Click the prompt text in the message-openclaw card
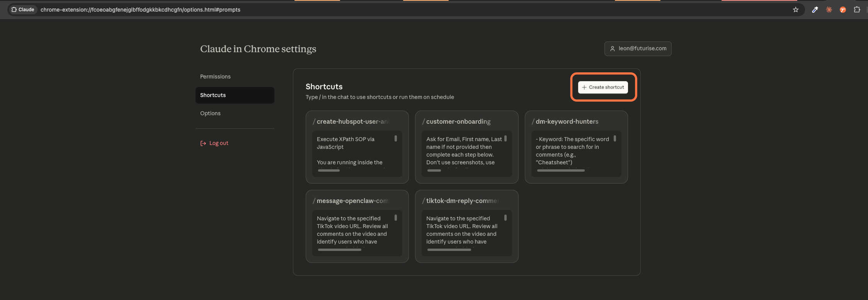The height and width of the screenshot is (300, 868). click(x=352, y=230)
